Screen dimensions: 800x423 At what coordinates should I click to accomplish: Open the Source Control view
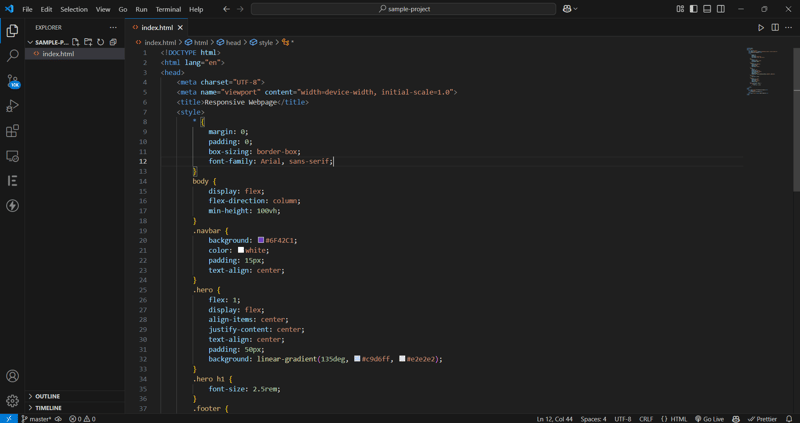12,81
